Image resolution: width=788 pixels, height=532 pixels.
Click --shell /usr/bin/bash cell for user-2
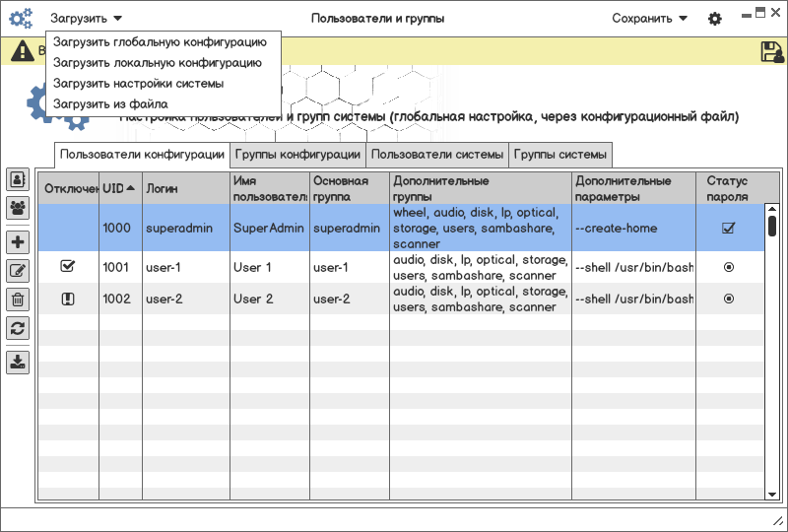click(633, 299)
